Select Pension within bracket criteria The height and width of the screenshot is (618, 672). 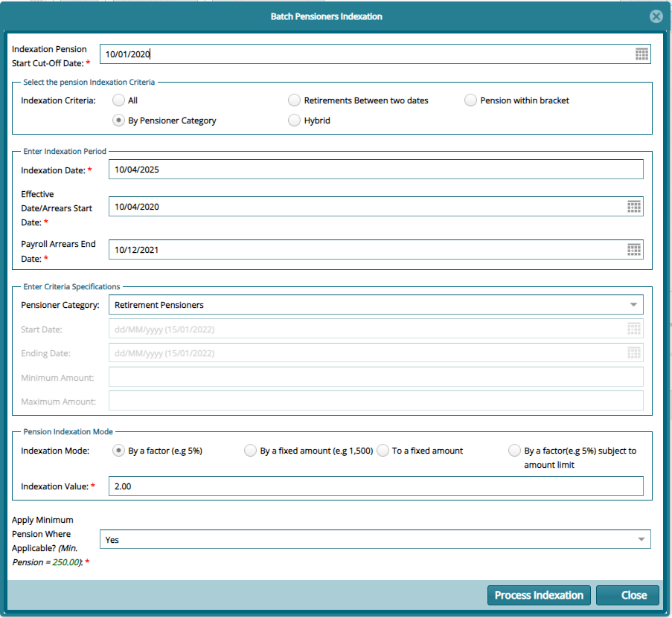pos(470,100)
